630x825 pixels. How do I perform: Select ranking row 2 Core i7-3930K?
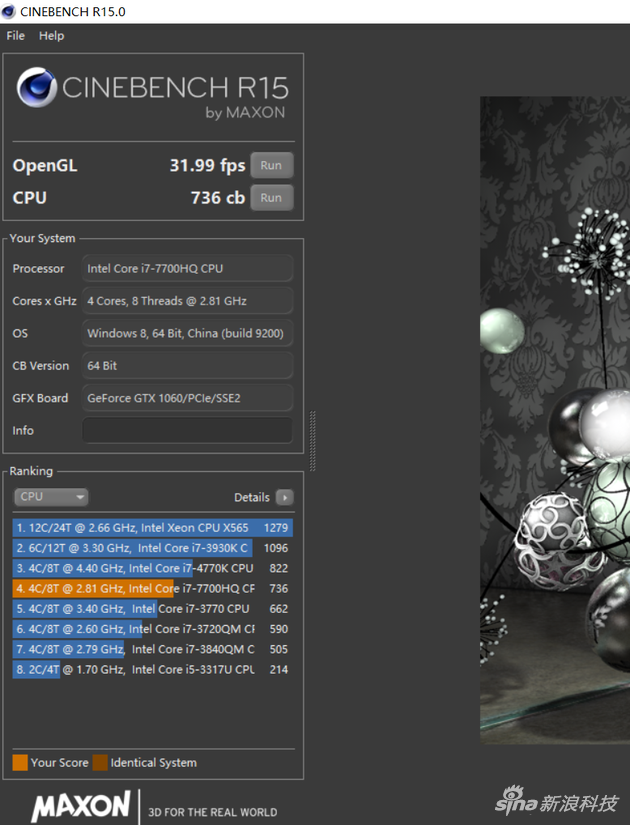pos(153,548)
